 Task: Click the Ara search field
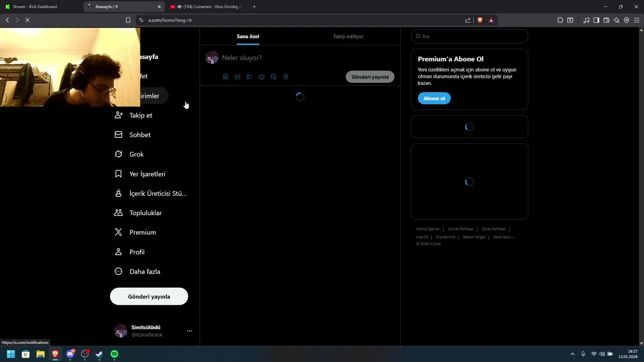pyautogui.click(x=469, y=36)
